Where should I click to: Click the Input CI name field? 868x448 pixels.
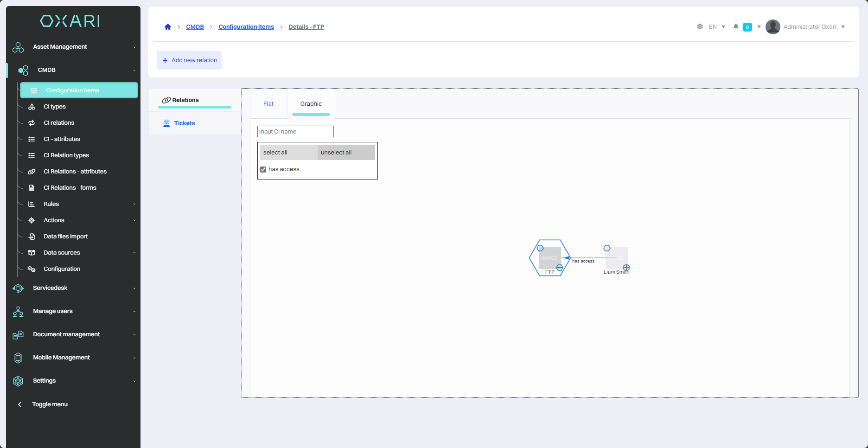coord(295,132)
